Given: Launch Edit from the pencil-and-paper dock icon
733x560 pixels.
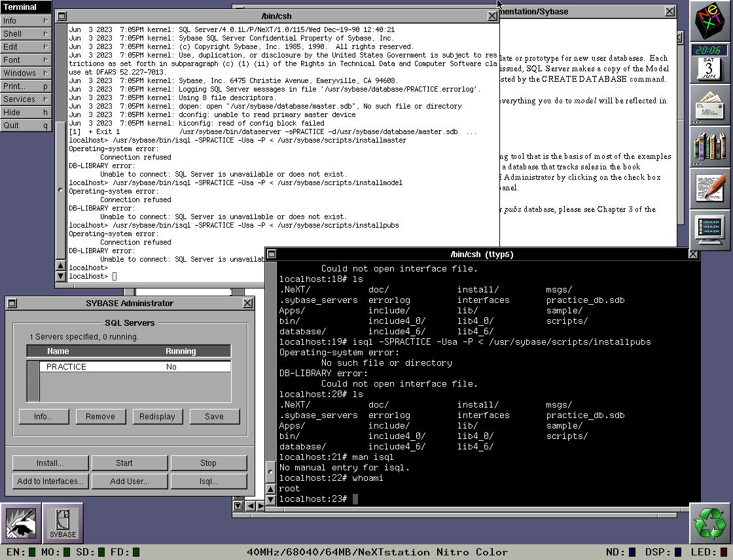Looking at the screenshot, I should [x=711, y=188].
